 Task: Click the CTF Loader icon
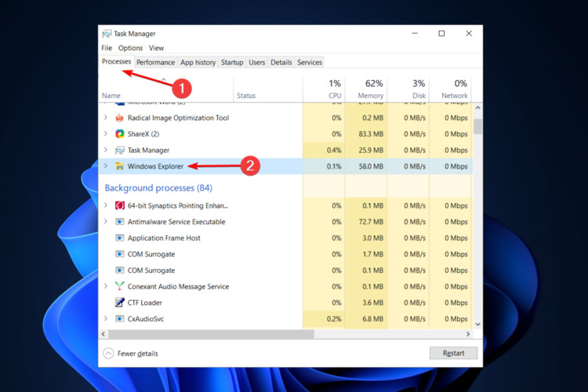(120, 303)
